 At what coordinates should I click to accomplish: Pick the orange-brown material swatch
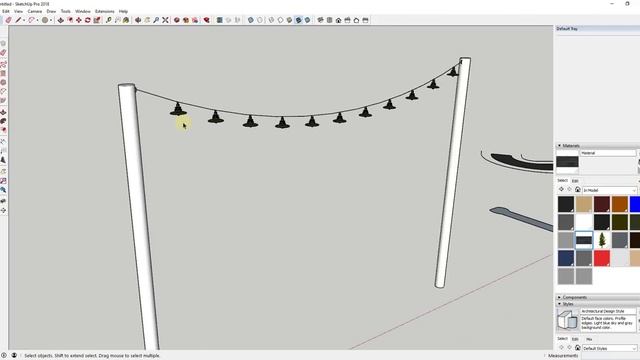(x=620, y=204)
